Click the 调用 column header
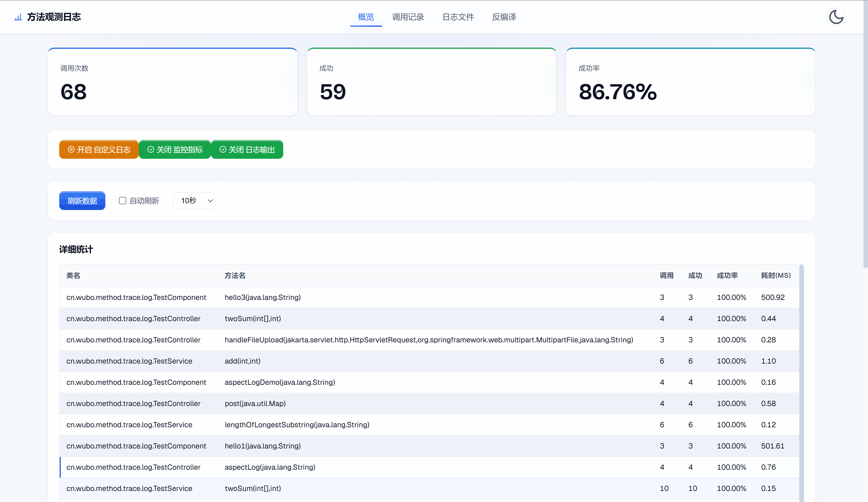This screenshot has height=502, width=868. click(667, 276)
